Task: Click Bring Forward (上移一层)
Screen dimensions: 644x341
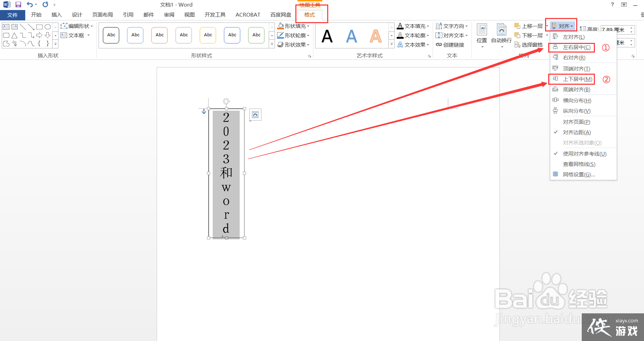Action: pos(529,26)
